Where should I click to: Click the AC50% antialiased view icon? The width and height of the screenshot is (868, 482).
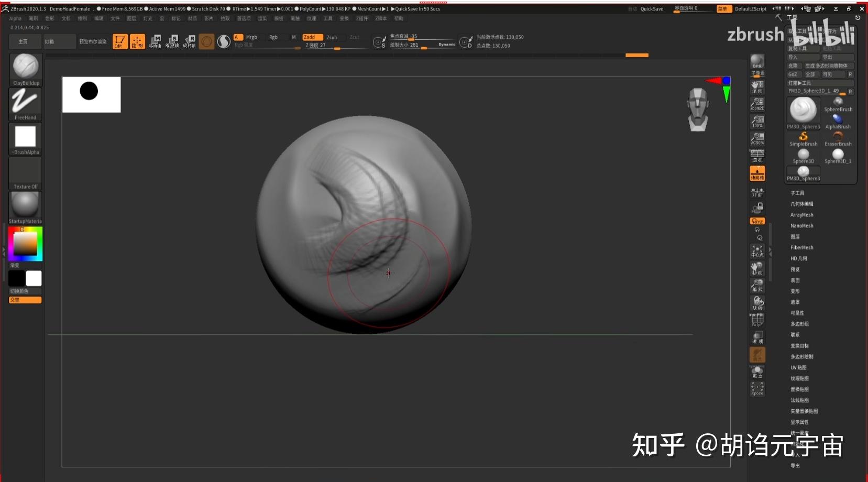point(756,137)
